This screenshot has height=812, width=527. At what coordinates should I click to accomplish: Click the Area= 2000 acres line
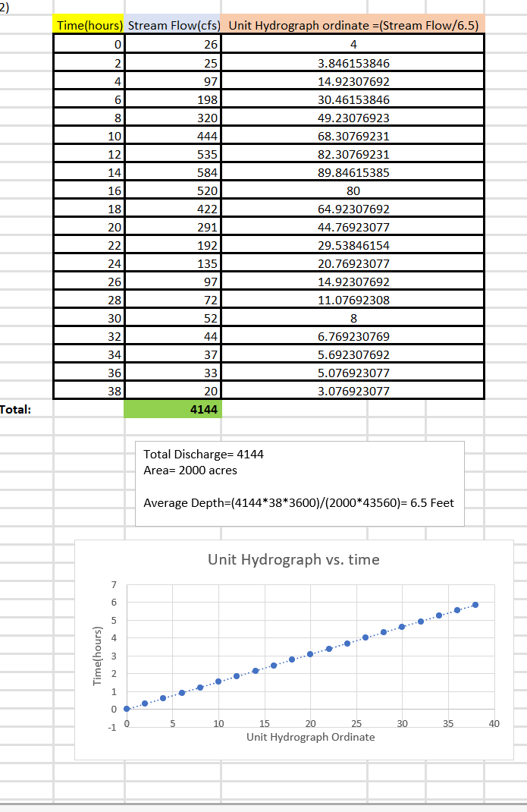coord(190,471)
